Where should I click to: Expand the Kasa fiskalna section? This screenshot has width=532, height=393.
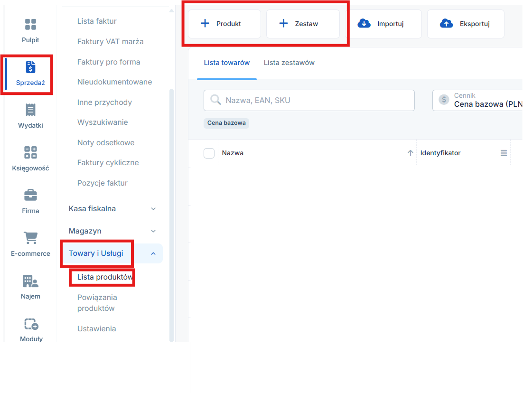[x=153, y=209]
